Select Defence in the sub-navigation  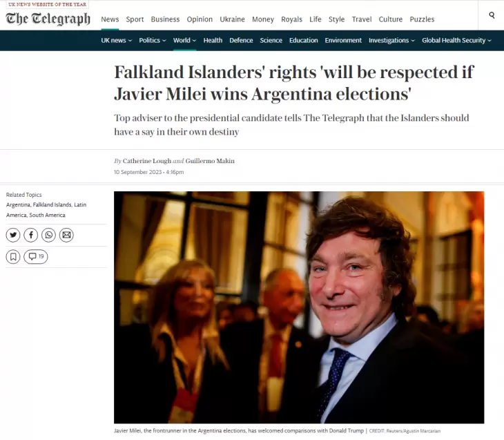pyautogui.click(x=241, y=41)
